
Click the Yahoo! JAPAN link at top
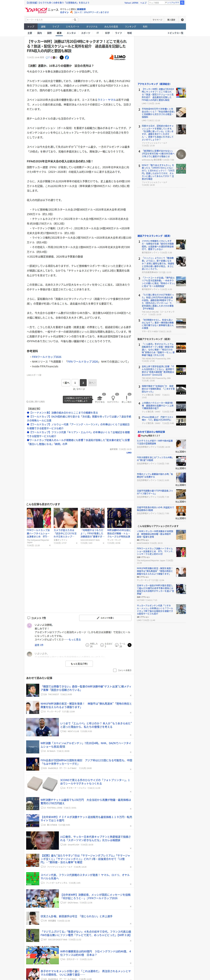pyautogui.click(x=131, y=3)
